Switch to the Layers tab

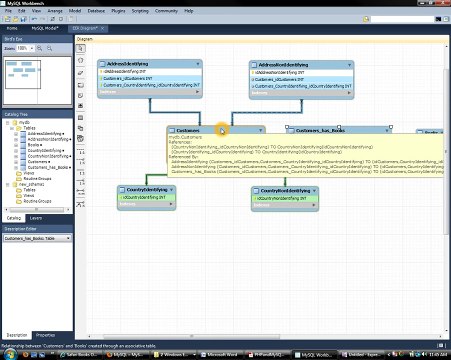click(x=36, y=218)
